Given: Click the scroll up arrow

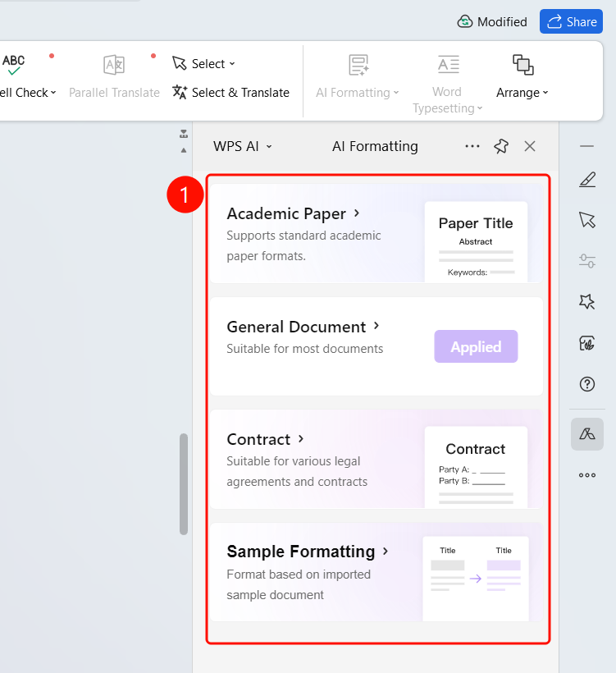Looking at the screenshot, I should pyautogui.click(x=184, y=150).
